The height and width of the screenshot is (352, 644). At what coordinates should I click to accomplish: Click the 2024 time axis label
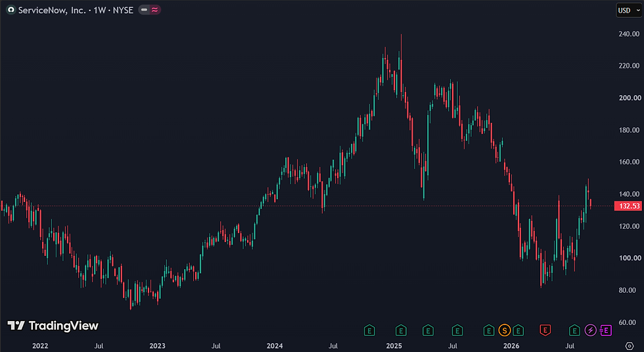pyautogui.click(x=275, y=346)
